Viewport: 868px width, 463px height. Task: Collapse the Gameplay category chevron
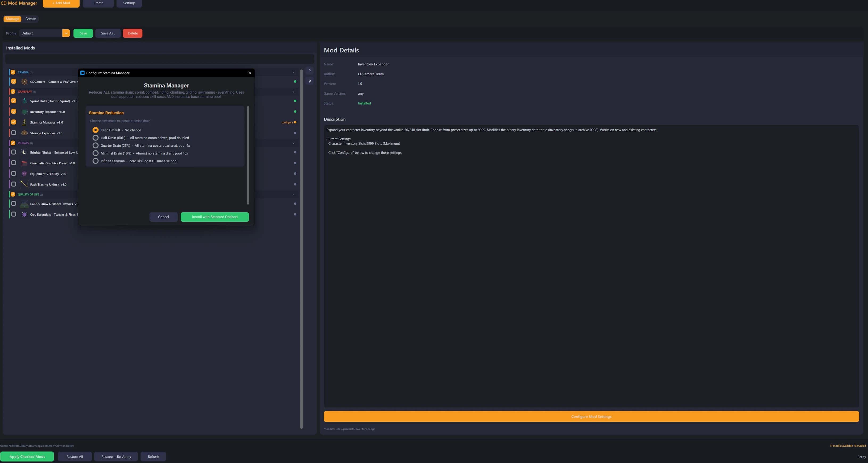coord(293,92)
